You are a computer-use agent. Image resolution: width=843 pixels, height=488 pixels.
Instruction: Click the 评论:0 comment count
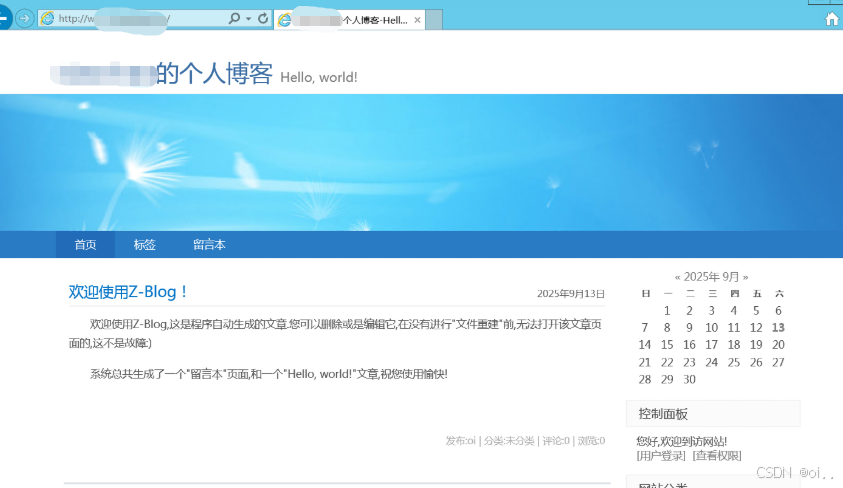pos(556,441)
